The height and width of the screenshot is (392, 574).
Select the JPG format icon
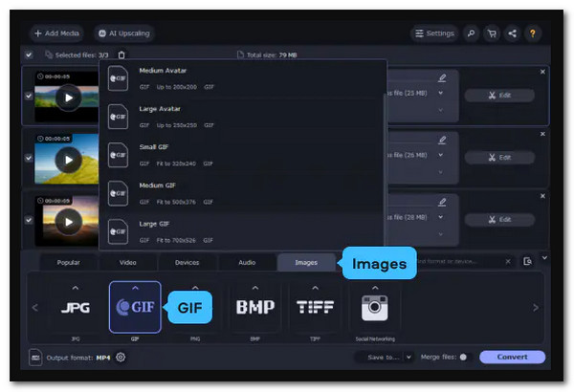(x=75, y=308)
